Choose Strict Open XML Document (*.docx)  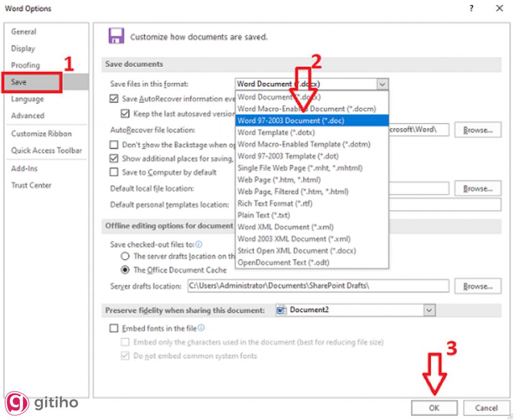[x=312, y=250]
